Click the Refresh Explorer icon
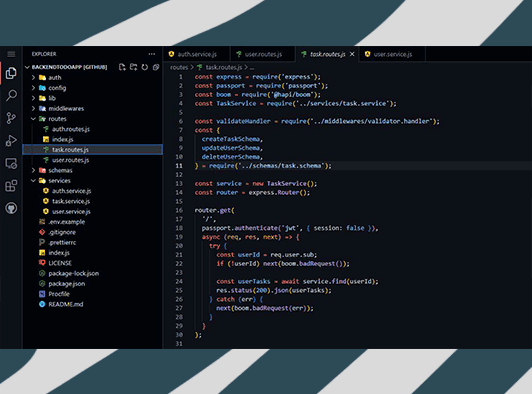532x394 pixels. pyautogui.click(x=145, y=67)
